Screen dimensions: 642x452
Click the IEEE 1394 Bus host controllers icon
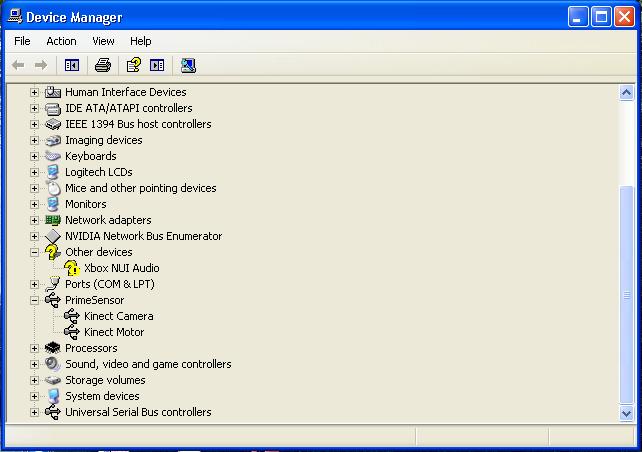[x=53, y=124]
